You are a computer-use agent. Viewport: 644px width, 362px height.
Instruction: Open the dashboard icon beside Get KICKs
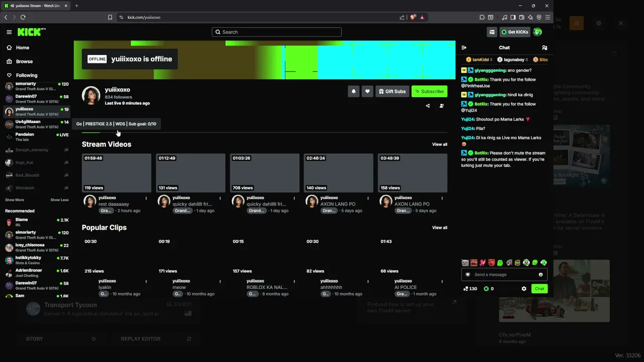(492, 32)
